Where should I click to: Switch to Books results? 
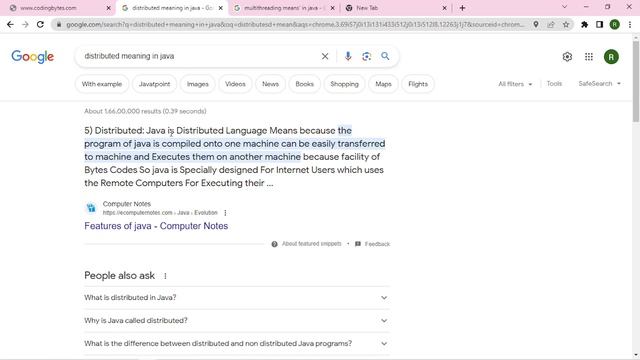(304, 84)
